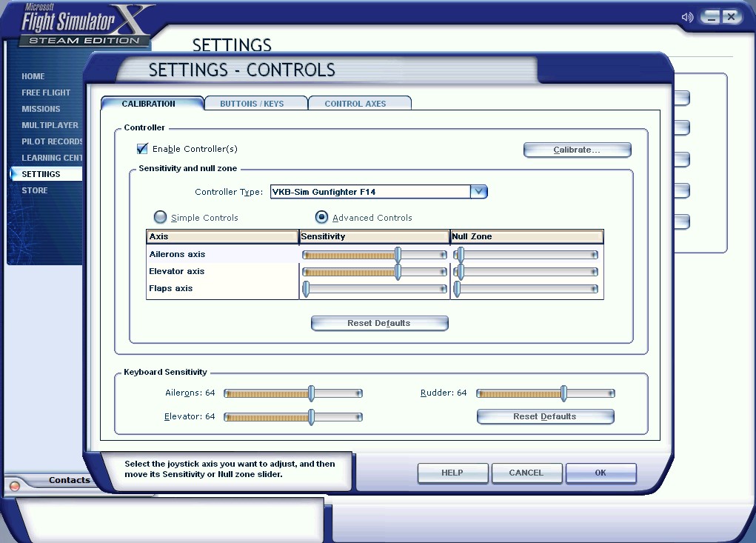The image size is (756, 543).
Task: Open Learning Center from sidebar
Action: pyautogui.click(x=52, y=158)
